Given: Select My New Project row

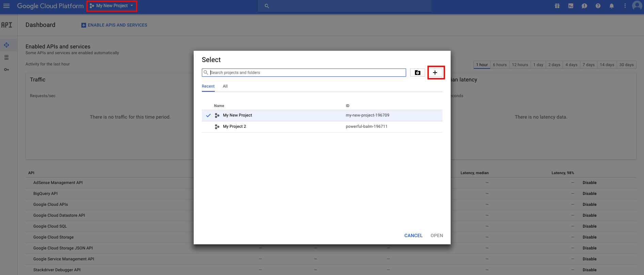Looking at the screenshot, I should click(322, 116).
